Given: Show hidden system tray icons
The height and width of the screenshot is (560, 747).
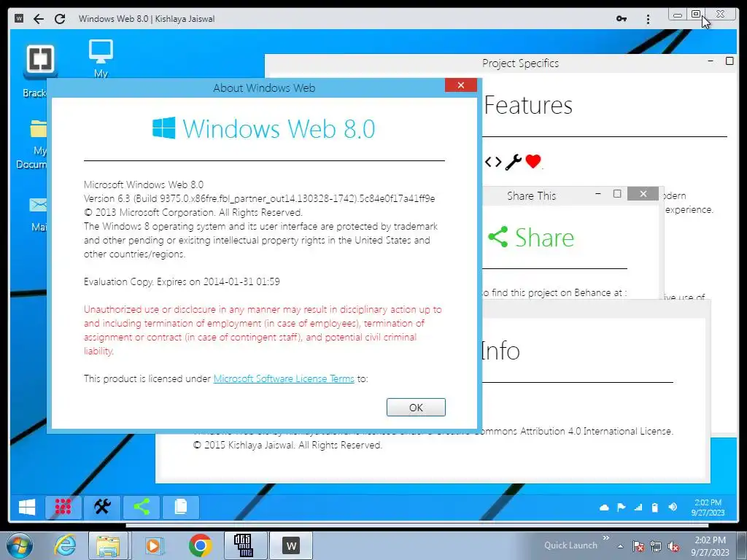Looking at the screenshot, I should coord(620,546).
